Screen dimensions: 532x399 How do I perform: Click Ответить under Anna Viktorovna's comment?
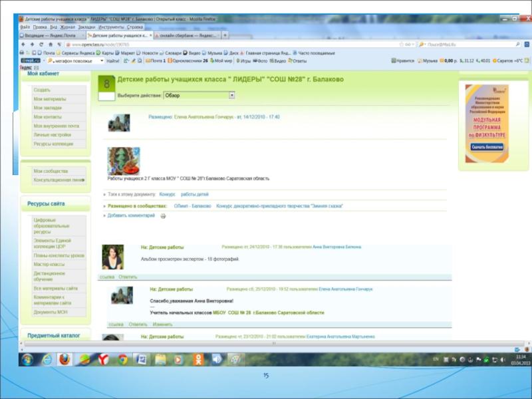(128, 277)
